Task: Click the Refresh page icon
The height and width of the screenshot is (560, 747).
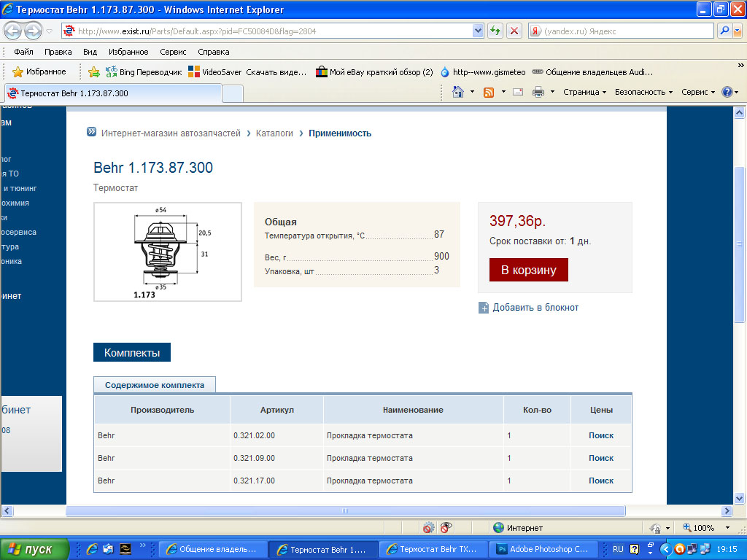Action: click(495, 31)
